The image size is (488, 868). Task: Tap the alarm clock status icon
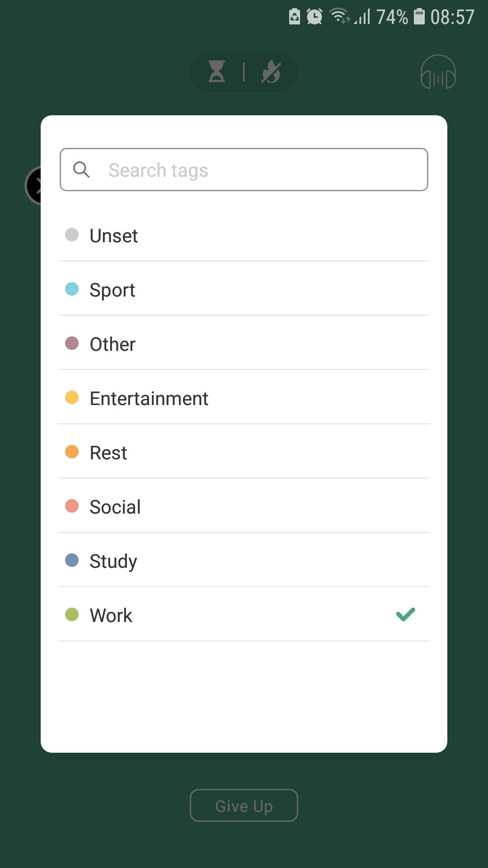point(314,17)
